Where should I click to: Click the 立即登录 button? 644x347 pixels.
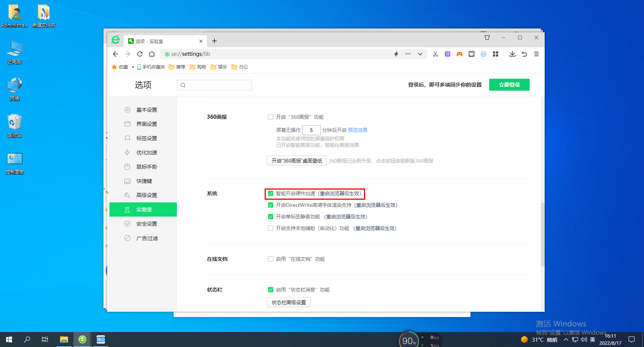[x=509, y=85]
